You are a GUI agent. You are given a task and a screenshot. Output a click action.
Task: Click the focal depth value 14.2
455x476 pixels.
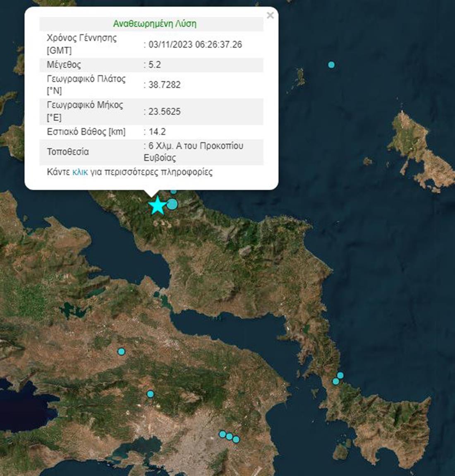coord(157,132)
